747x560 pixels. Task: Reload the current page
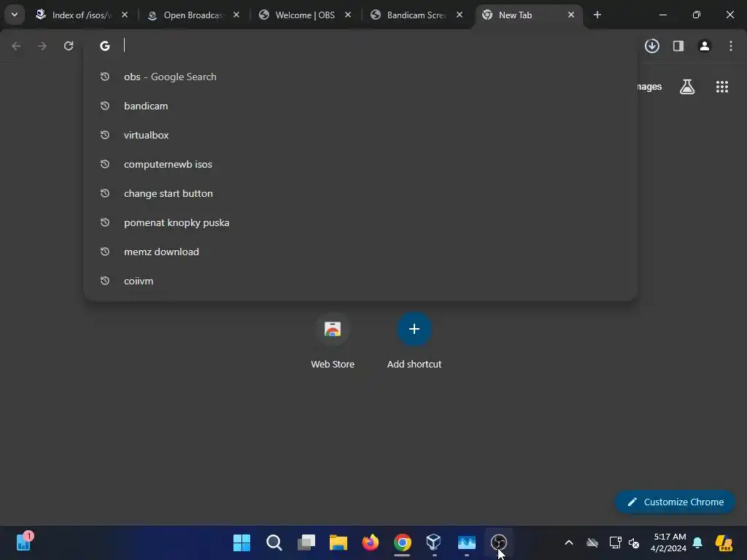(69, 46)
